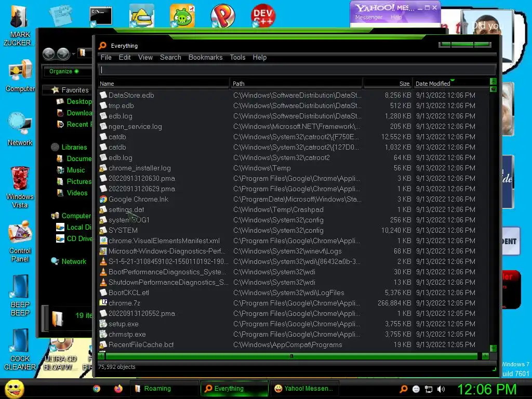Sort results by Date Modified column header
Viewport: 532px width, 399px height.
pos(451,84)
